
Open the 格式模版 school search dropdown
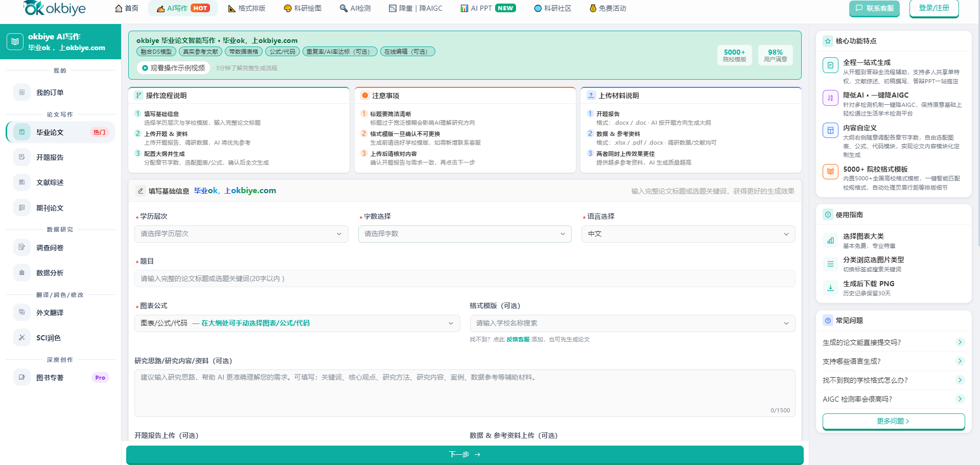click(633, 323)
